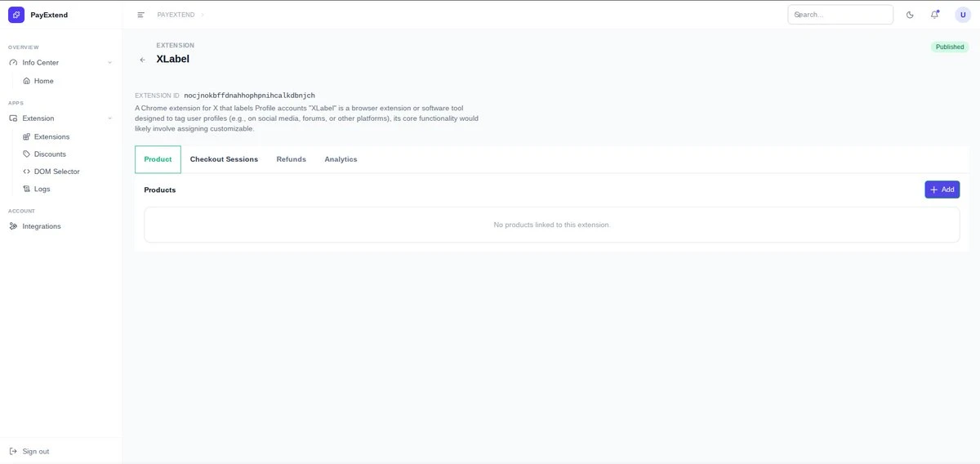The height and width of the screenshot is (464, 980).
Task: Switch to the Checkout Sessions tab
Action: coord(224,159)
